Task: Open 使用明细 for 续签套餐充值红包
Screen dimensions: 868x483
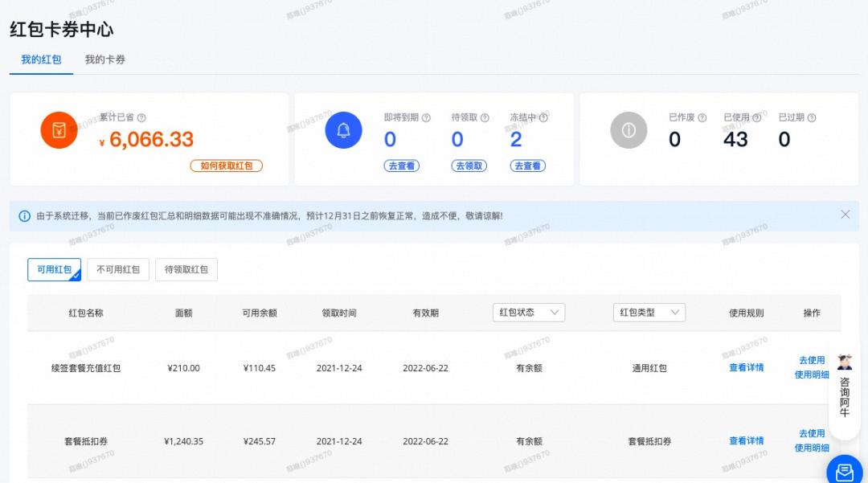Action: point(811,376)
